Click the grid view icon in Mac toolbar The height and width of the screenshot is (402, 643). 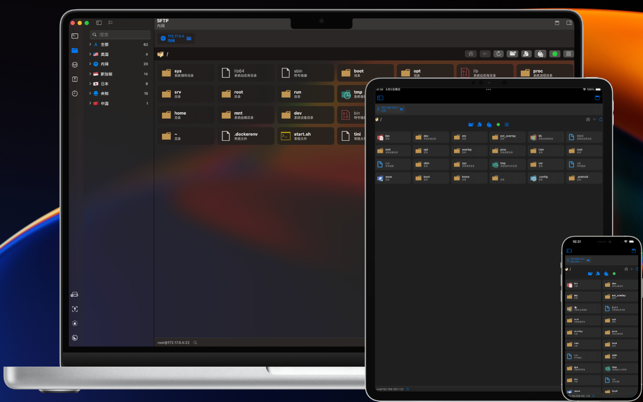tap(568, 54)
